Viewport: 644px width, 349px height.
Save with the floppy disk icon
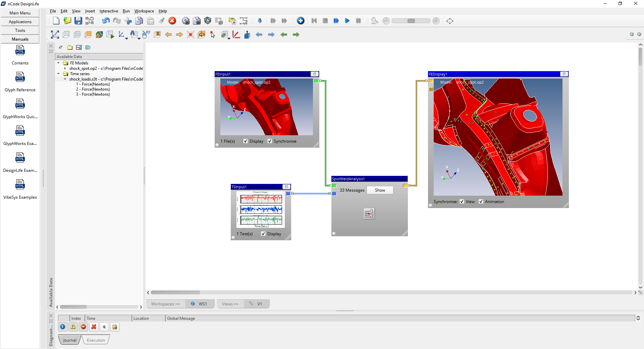[78, 21]
